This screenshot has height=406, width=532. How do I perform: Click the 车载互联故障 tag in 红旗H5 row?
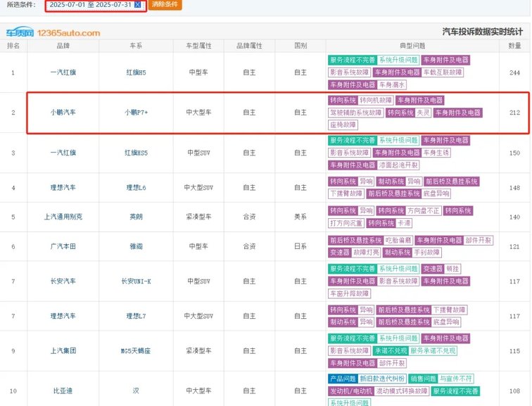443,72
